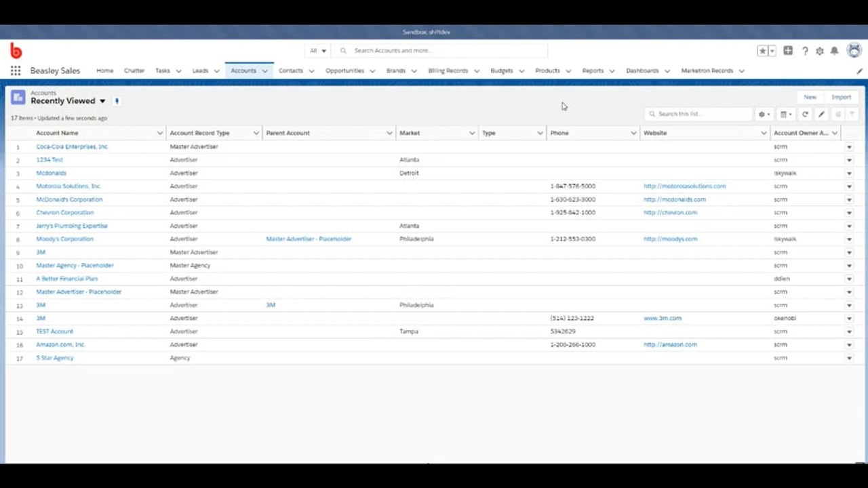This screenshot has width=868, height=488.
Task: Open the Display As table icon
Action: point(785,115)
